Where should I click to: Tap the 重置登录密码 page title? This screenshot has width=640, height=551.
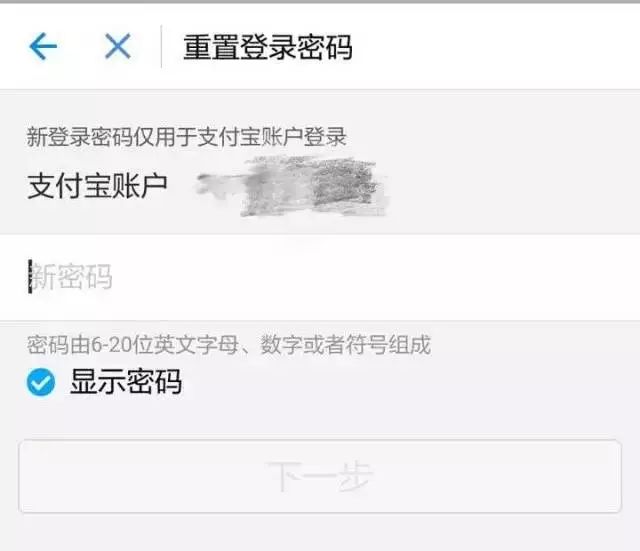[x=268, y=47]
